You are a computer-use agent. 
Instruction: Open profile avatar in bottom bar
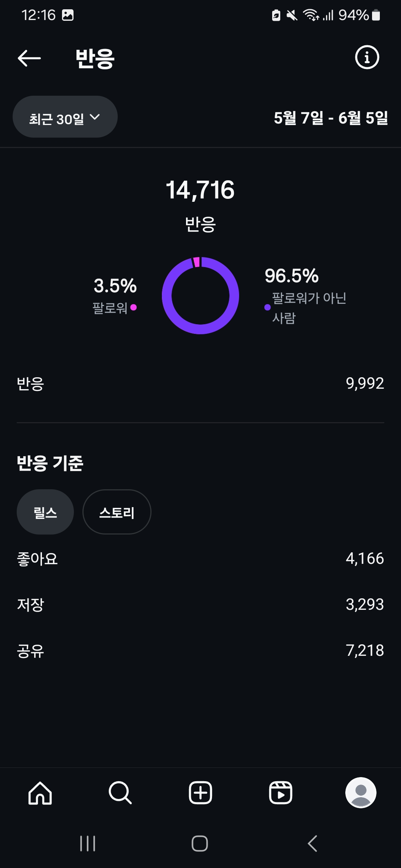click(x=361, y=793)
